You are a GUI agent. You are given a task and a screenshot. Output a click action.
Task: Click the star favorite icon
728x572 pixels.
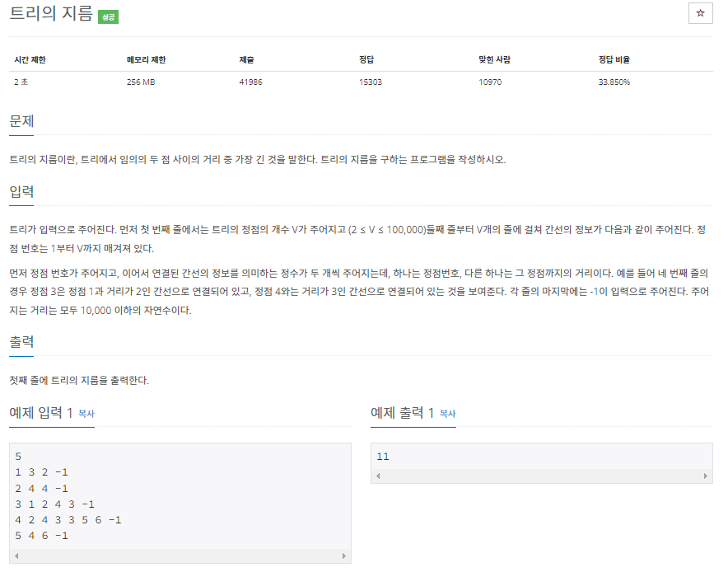[x=700, y=13]
